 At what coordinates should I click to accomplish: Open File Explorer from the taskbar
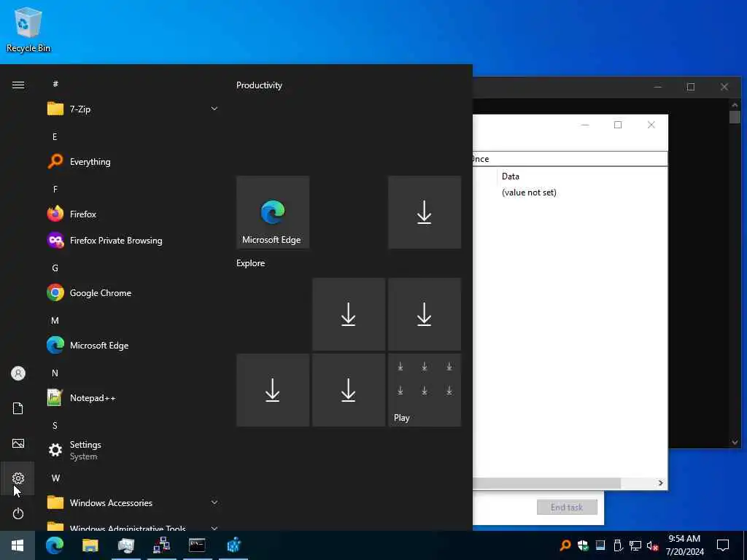[90, 545]
